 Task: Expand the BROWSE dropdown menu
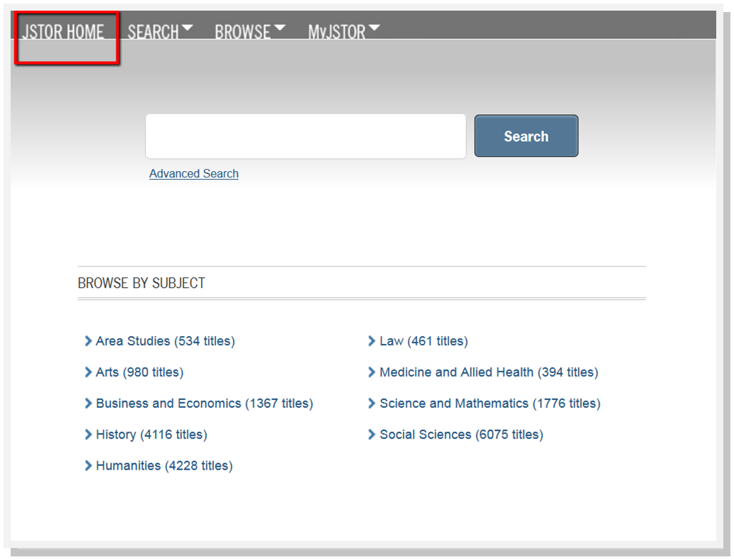click(249, 32)
